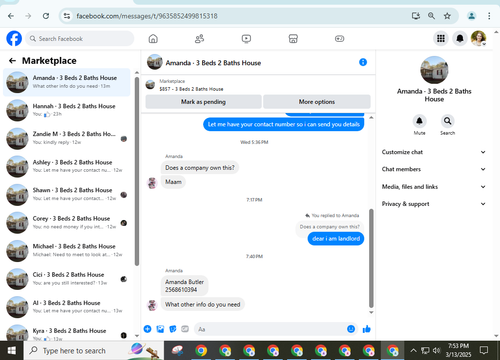This screenshot has height=360, width=500.
Task: Expand Privacy & support section
Action: [x=434, y=204]
